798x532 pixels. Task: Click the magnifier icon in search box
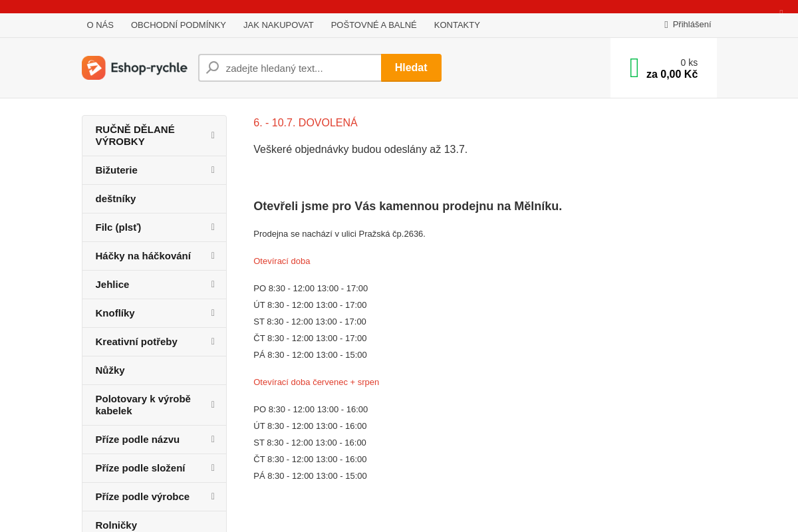pos(213,68)
